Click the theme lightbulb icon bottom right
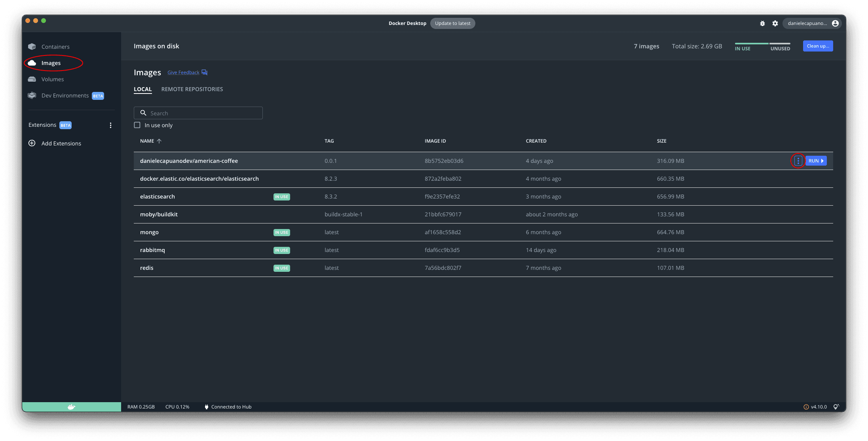868x441 pixels. pyautogui.click(x=836, y=407)
